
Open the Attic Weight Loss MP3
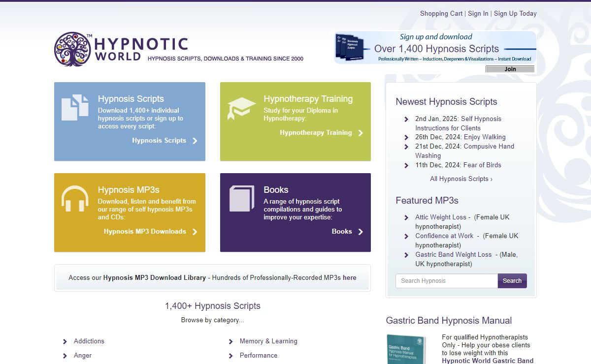(441, 217)
